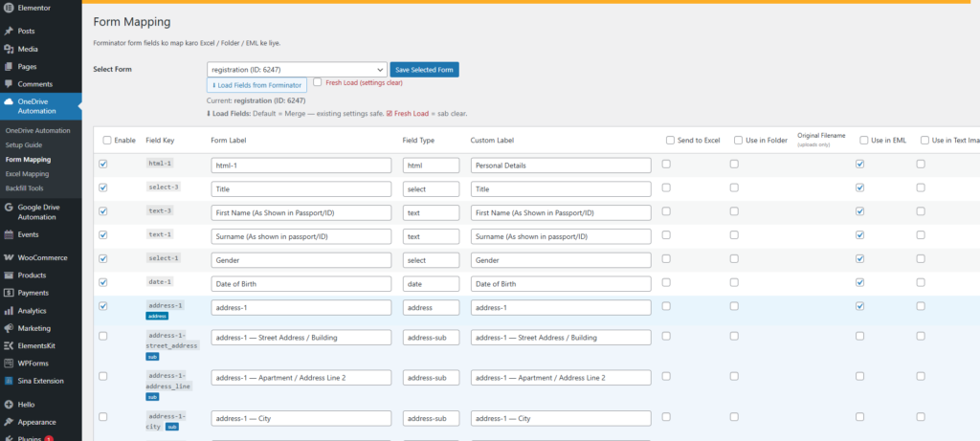Check Use in Text Image for html-1 row
980x441 pixels.
(921, 164)
